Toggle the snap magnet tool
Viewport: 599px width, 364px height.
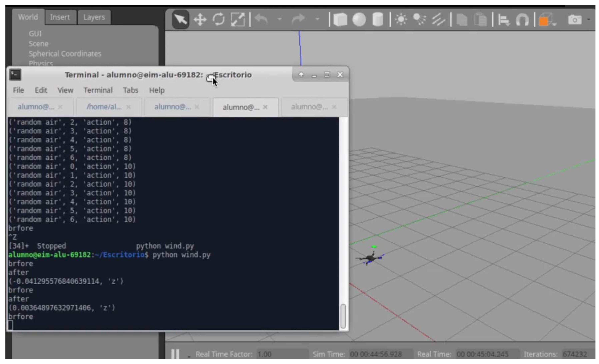[x=522, y=19]
